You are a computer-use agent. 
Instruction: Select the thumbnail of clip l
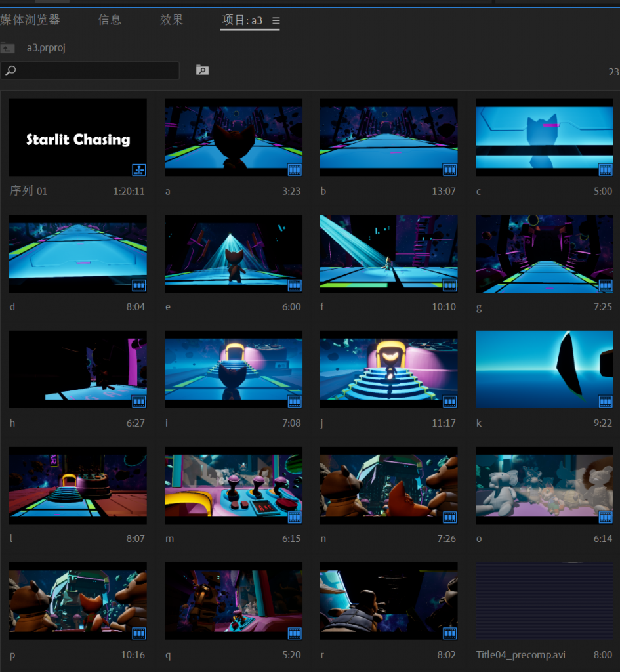78,486
